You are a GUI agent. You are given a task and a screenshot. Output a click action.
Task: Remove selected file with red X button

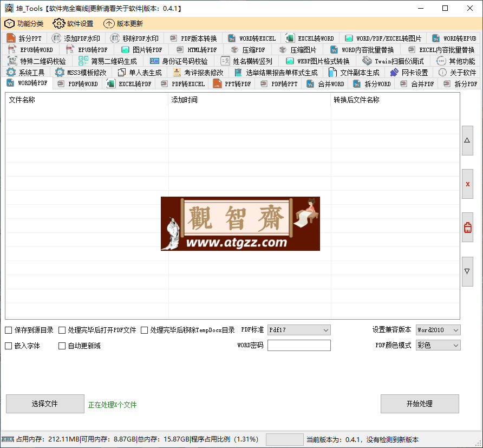point(467,184)
